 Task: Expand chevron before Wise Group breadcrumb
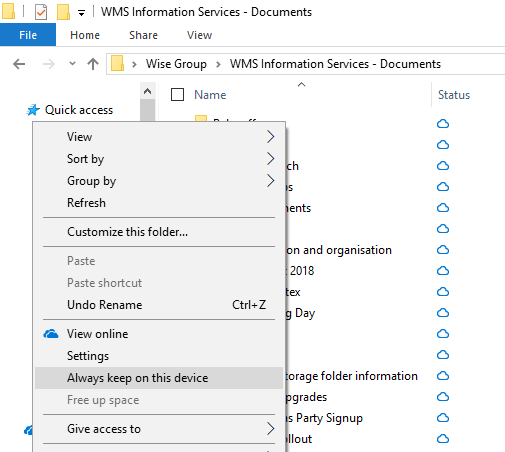click(134, 64)
